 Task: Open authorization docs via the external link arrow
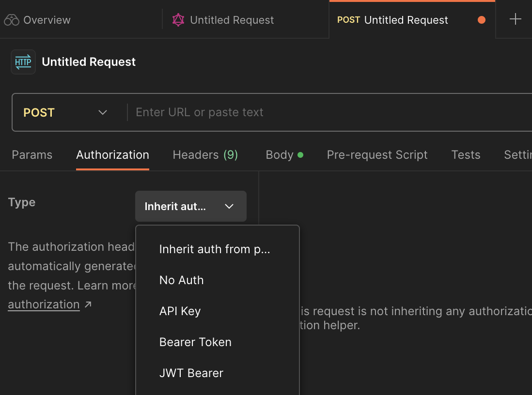(x=88, y=304)
